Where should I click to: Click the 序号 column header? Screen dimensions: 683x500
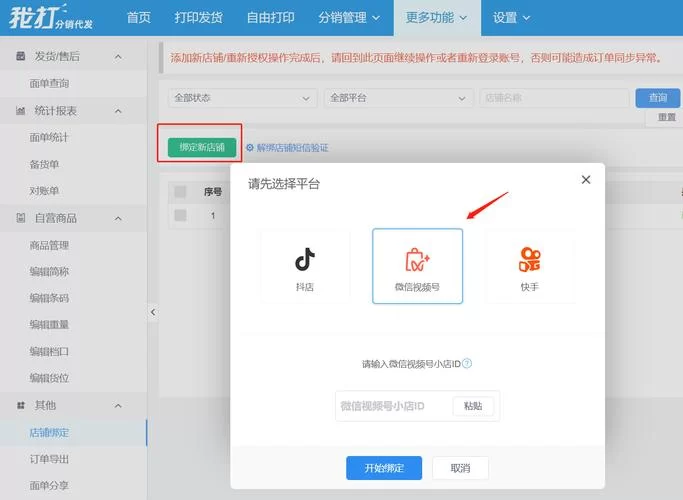pos(213,192)
